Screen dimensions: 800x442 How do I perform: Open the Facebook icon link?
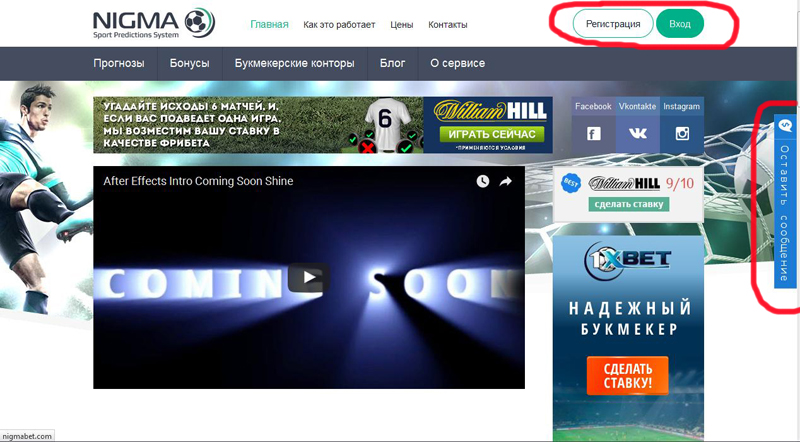(x=593, y=134)
